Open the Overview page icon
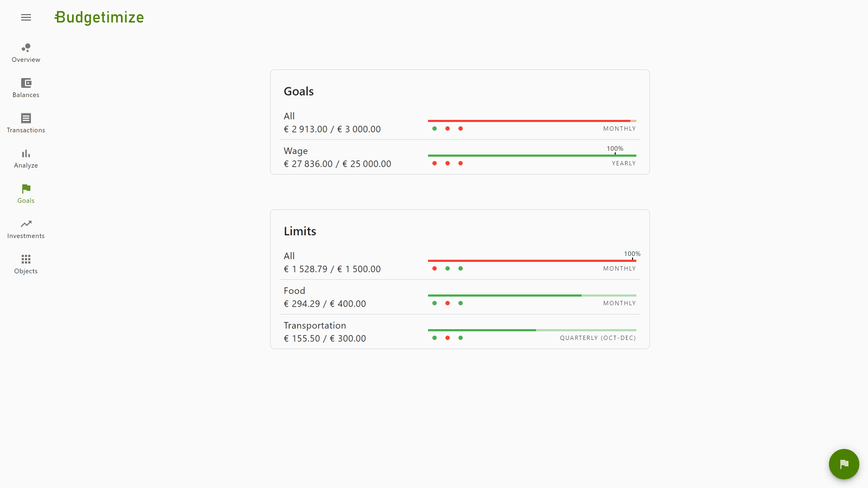 click(x=26, y=48)
